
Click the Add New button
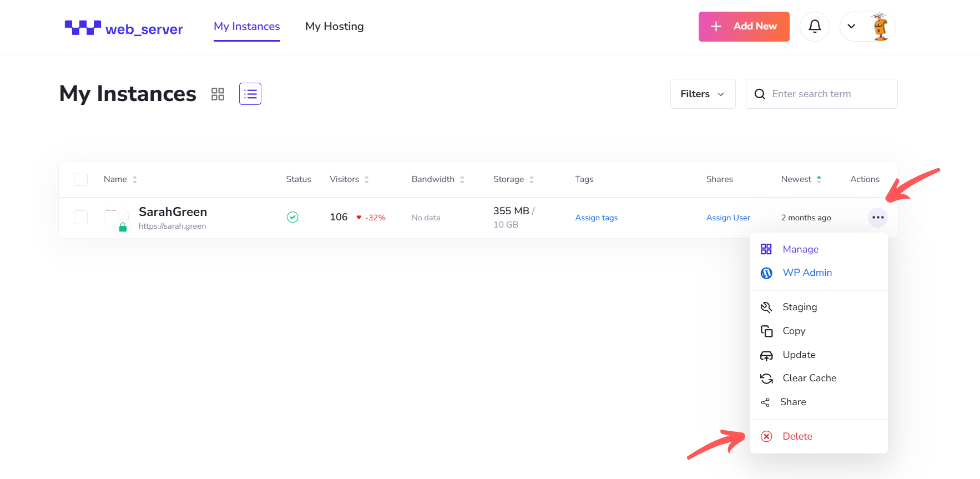744,27
